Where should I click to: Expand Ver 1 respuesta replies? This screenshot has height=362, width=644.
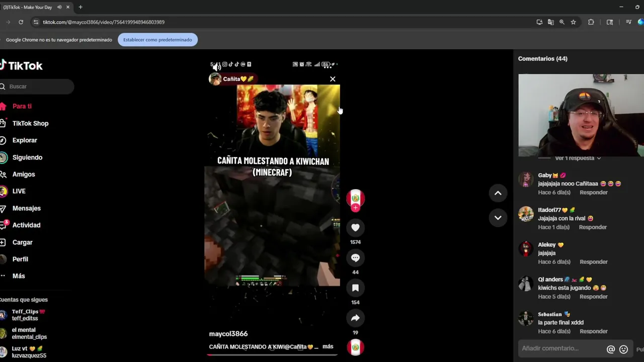pyautogui.click(x=578, y=158)
